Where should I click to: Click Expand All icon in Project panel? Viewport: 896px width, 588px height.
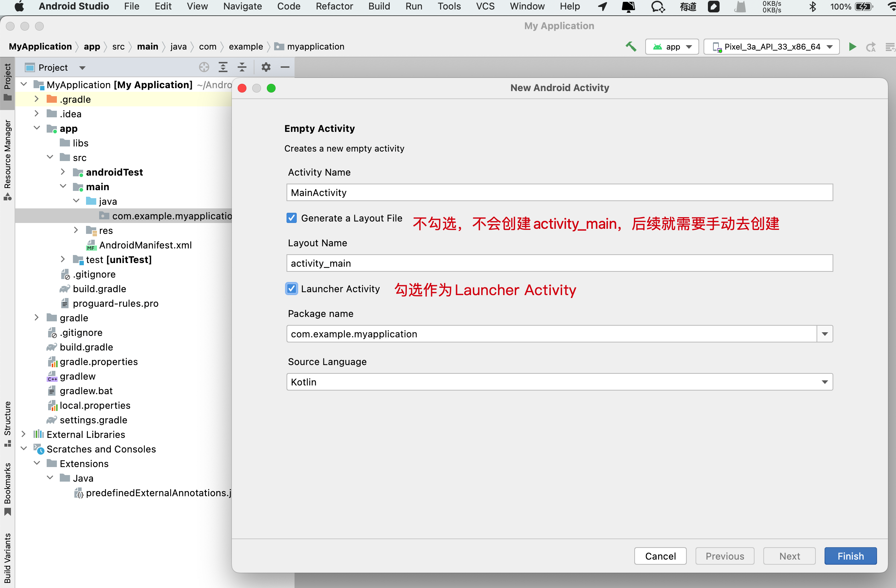tap(223, 67)
